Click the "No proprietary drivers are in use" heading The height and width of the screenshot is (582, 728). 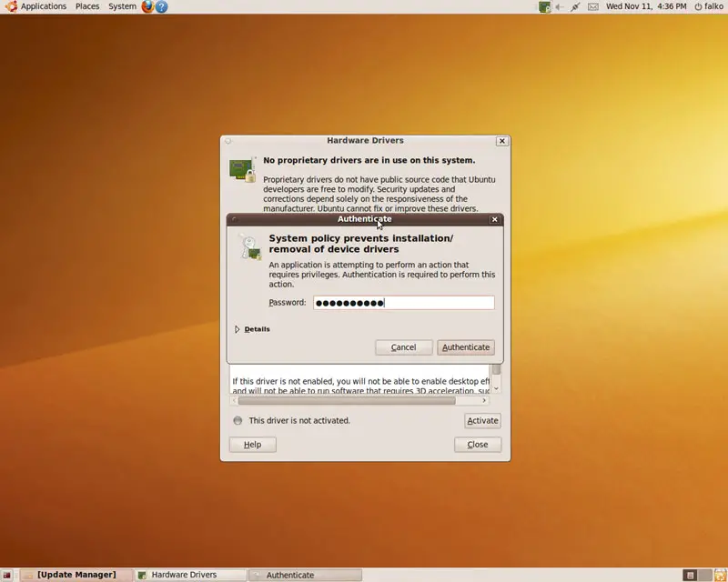point(369,160)
